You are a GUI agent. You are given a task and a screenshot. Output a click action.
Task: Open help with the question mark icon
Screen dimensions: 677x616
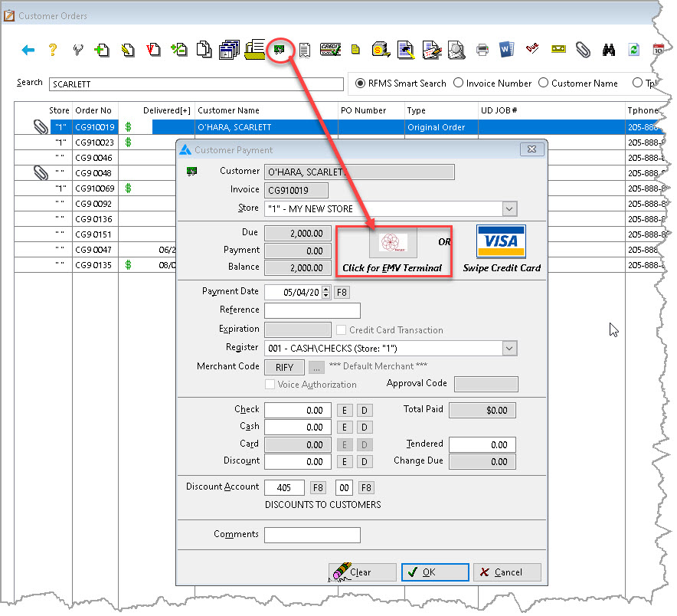[53, 51]
